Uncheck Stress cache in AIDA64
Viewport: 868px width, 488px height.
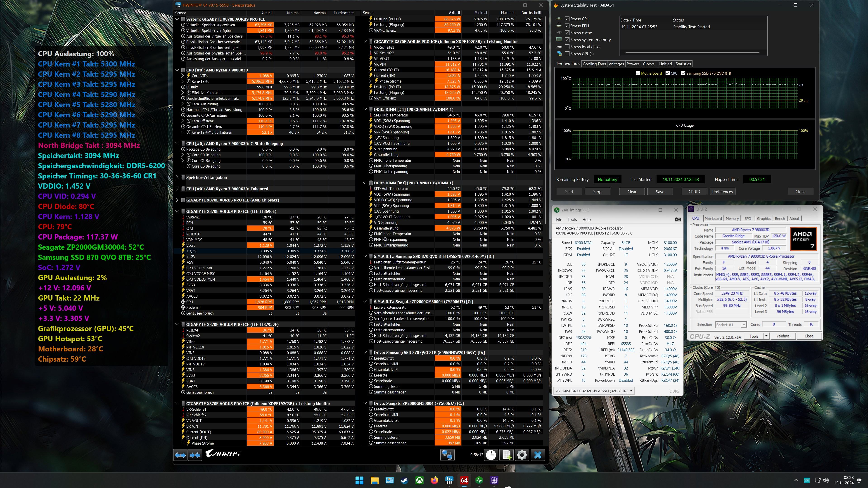[567, 33]
